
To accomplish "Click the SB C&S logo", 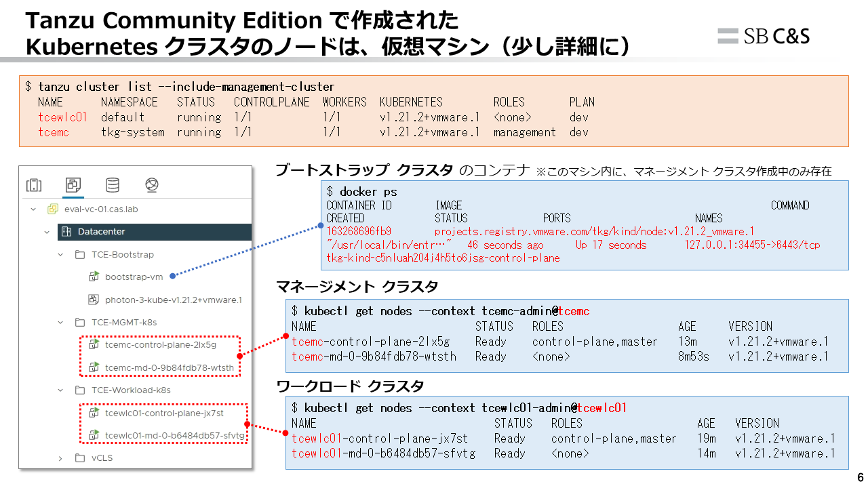I will (x=764, y=36).
